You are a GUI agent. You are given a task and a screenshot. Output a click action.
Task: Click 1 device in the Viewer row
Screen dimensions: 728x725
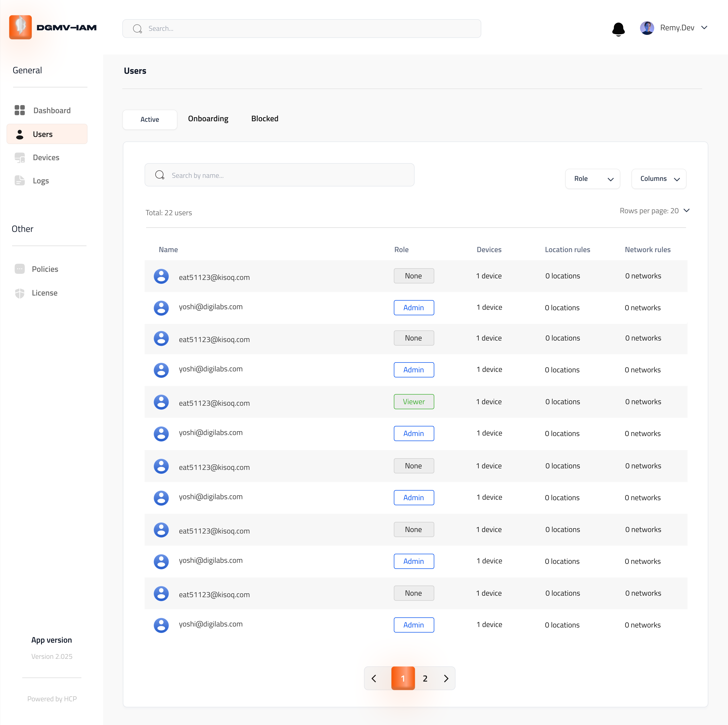click(489, 402)
